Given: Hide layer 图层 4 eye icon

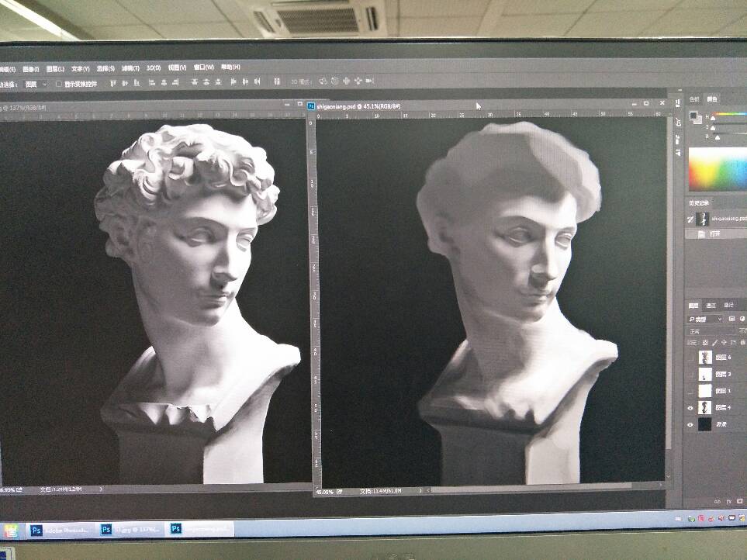Looking at the screenshot, I should [690, 408].
